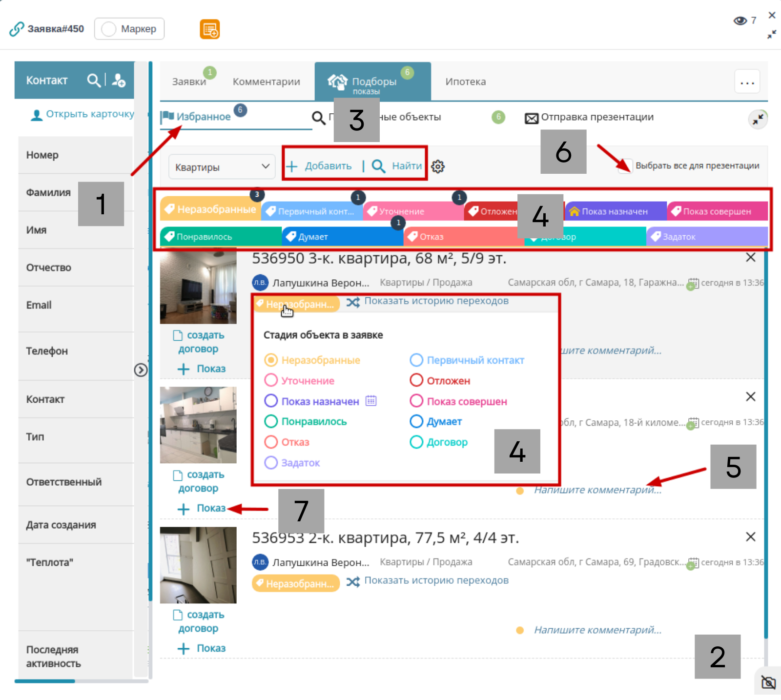Click создать договор under listing 536953

click(x=199, y=621)
